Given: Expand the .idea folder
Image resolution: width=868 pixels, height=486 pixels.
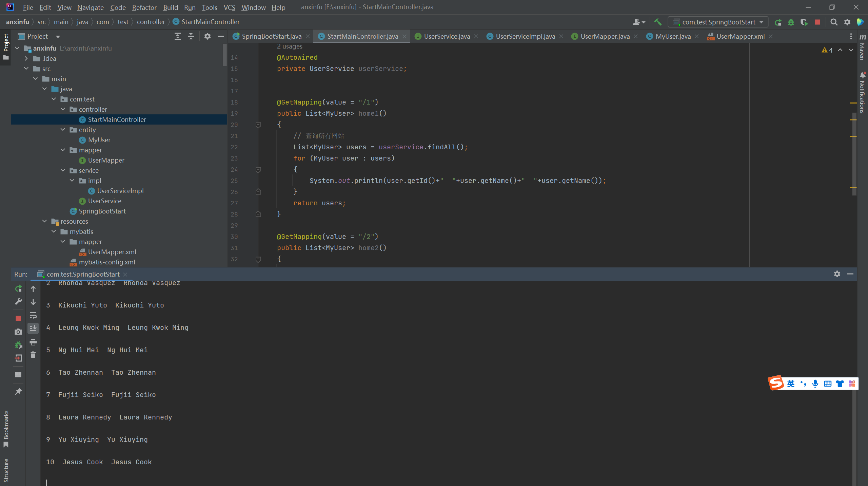Looking at the screenshot, I should coord(26,58).
